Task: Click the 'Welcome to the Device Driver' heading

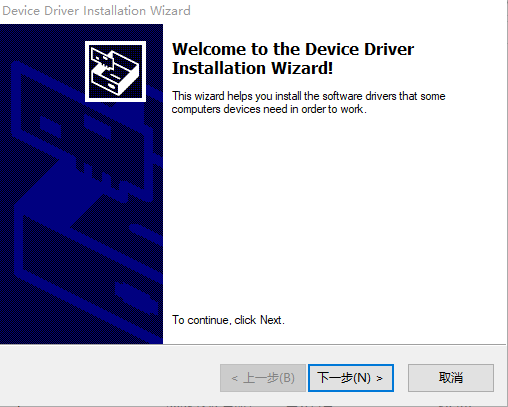Action: 293,58
